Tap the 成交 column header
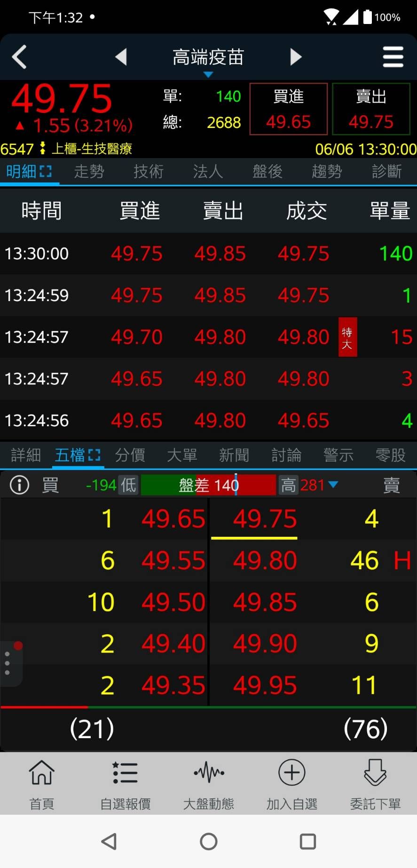417x868 pixels. point(307,210)
